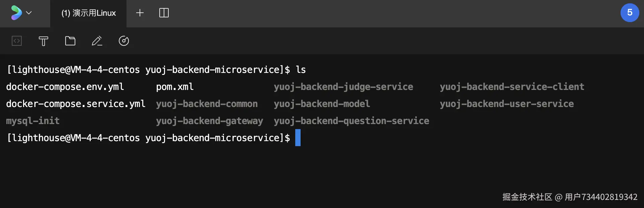Click the yuoj-backend-user-service directory name
Image resolution: width=644 pixels, height=208 pixels.
507,104
